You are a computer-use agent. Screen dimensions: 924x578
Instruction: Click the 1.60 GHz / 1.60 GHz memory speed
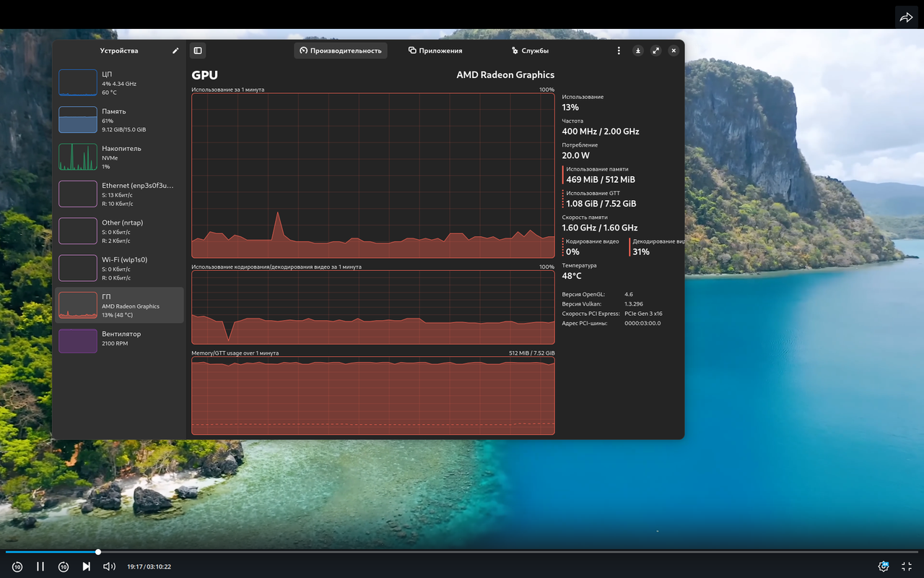[600, 228]
